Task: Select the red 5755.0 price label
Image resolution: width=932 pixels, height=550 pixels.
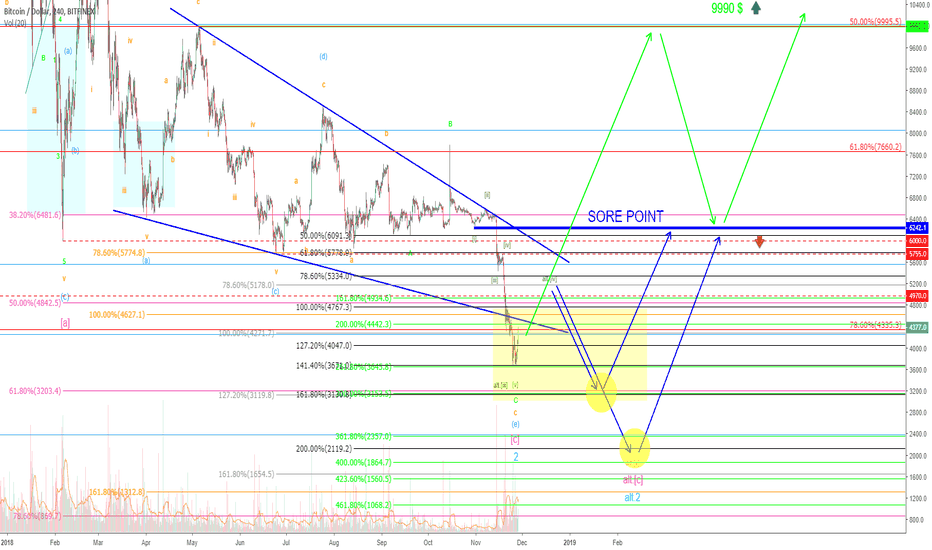Action: coord(917,254)
